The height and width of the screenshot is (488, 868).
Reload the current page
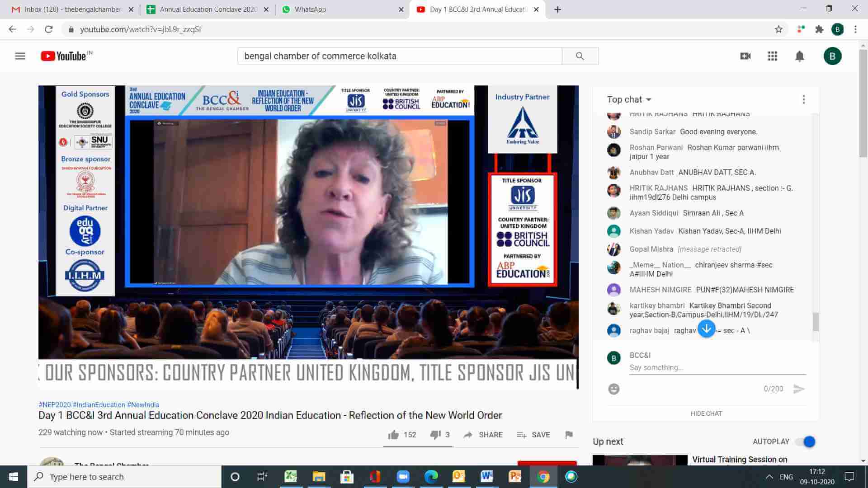point(49,29)
